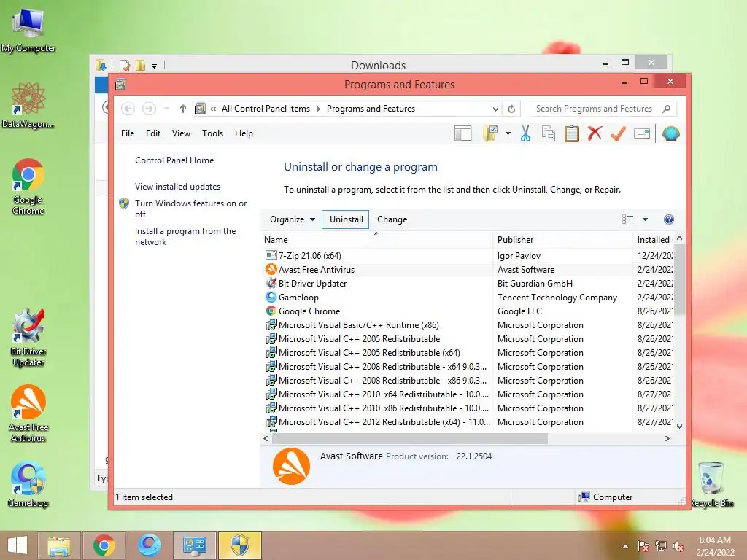This screenshot has width=747, height=560.
Task: Show hidden tray icons arrow
Action: [625, 546]
